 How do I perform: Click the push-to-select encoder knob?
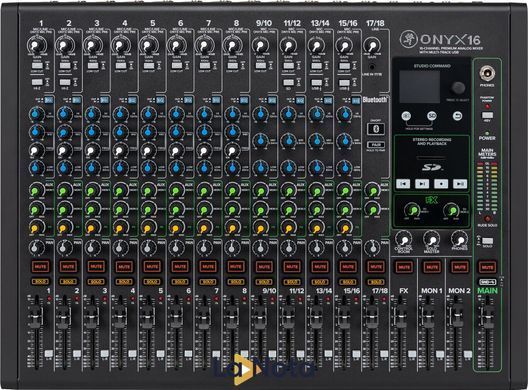(458, 88)
